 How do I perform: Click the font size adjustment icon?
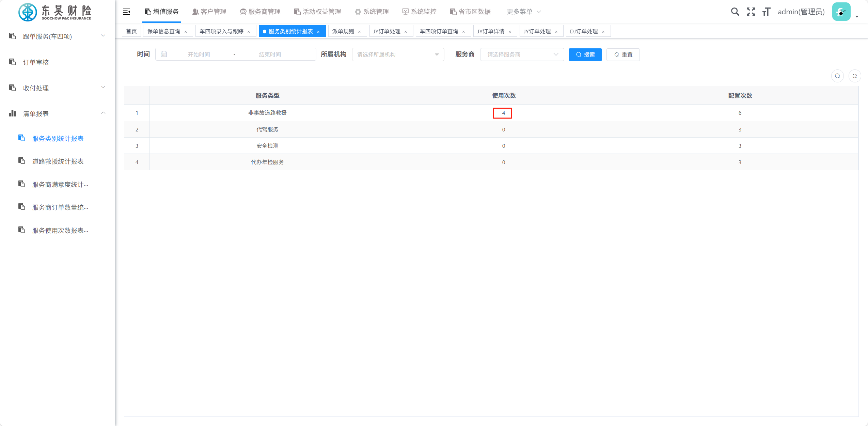pyautogui.click(x=766, y=12)
